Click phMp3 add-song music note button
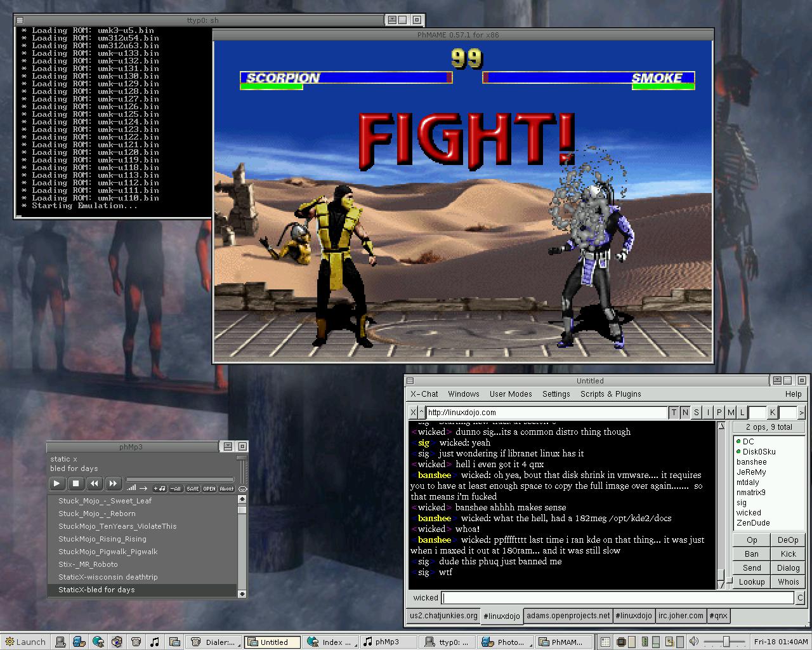 click(159, 489)
